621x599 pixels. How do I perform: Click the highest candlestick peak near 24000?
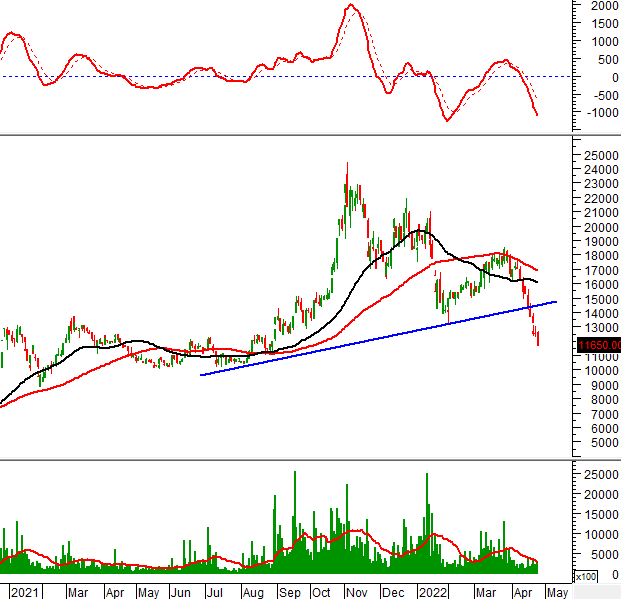pyautogui.click(x=347, y=165)
